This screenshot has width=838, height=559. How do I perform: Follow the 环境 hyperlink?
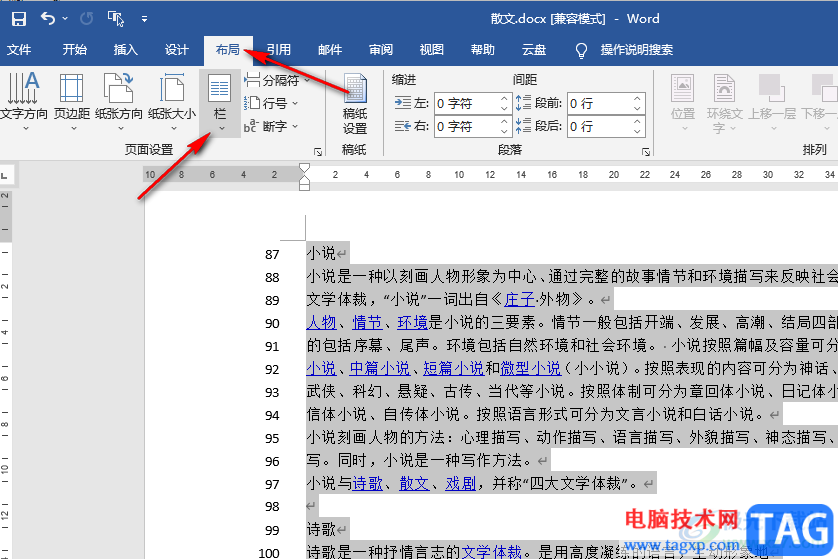413,322
